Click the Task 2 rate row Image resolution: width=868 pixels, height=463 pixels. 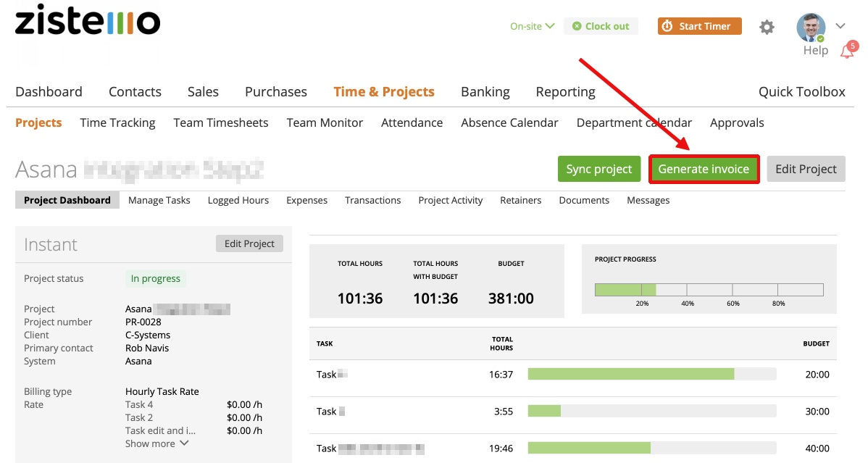click(193, 417)
